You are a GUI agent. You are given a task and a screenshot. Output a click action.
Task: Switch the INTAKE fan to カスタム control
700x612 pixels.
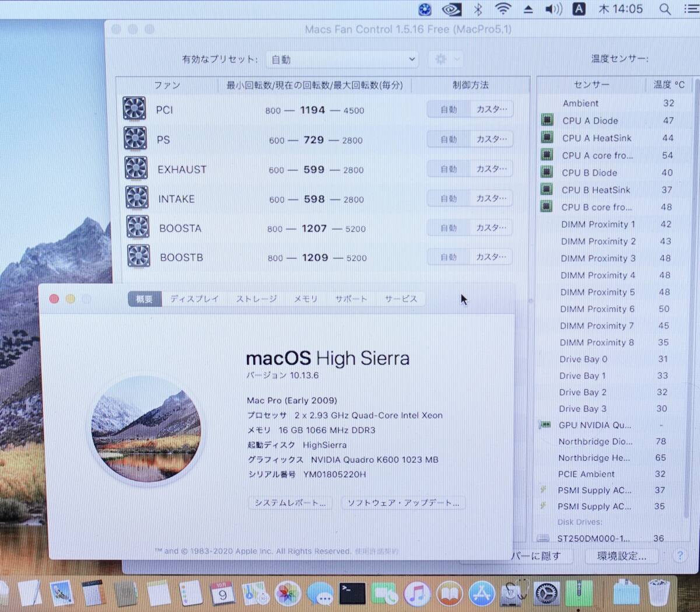pyautogui.click(x=491, y=198)
